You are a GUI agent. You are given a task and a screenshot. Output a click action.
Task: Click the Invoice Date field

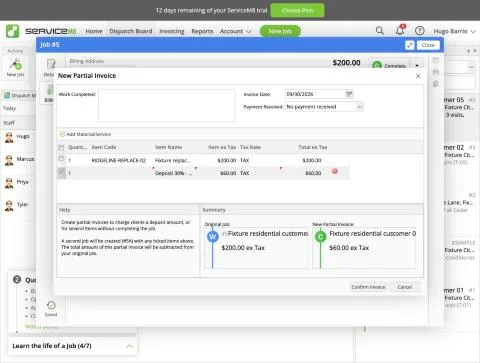(315, 94)
